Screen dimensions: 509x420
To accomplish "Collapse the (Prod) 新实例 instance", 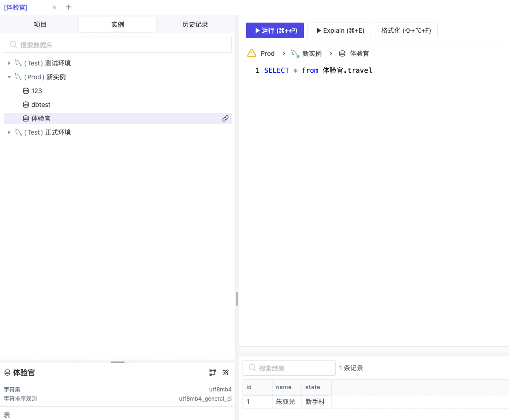I will 9,77.
